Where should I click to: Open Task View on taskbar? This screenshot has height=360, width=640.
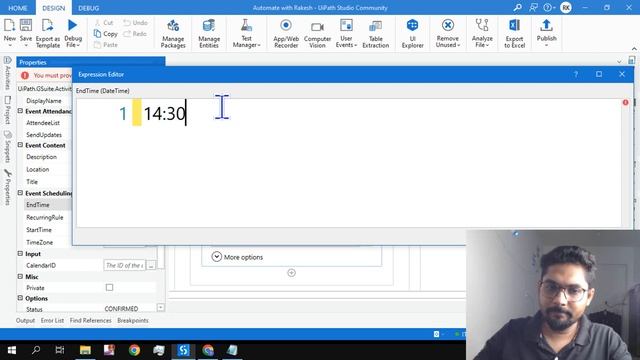60,350
